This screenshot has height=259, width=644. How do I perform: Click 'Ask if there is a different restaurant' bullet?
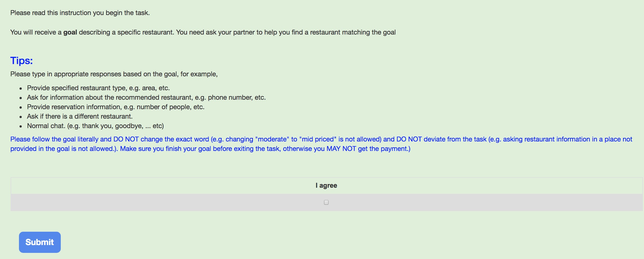(80, 116)
